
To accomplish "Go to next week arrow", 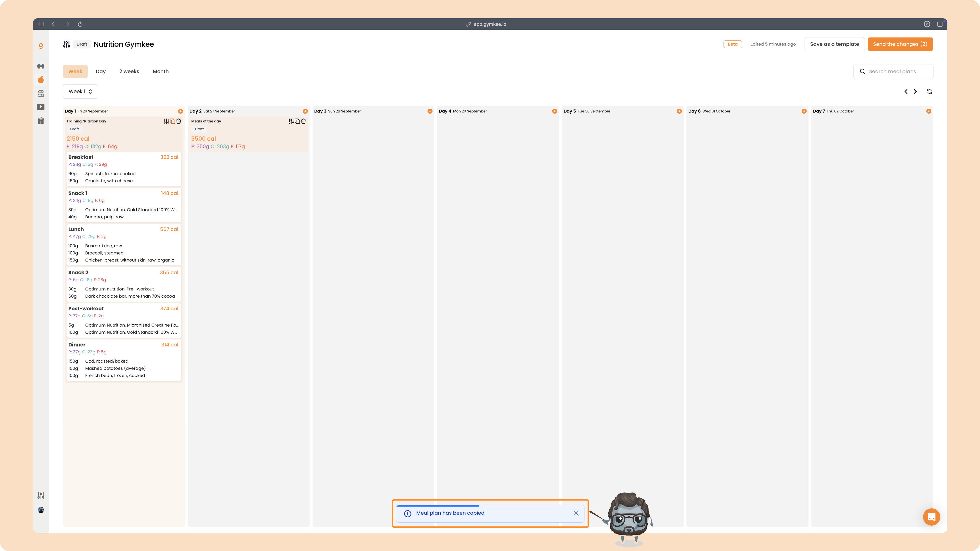I will click(915, 92).
